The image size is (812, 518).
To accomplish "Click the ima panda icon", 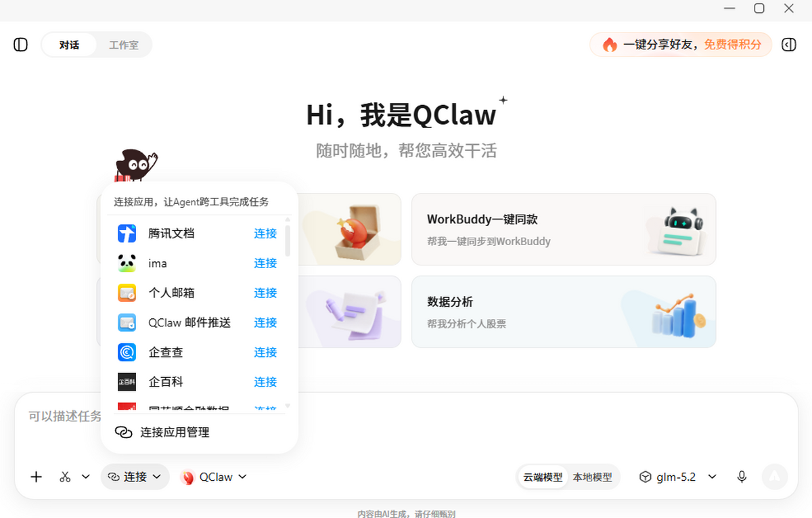I will pos(127,263).
